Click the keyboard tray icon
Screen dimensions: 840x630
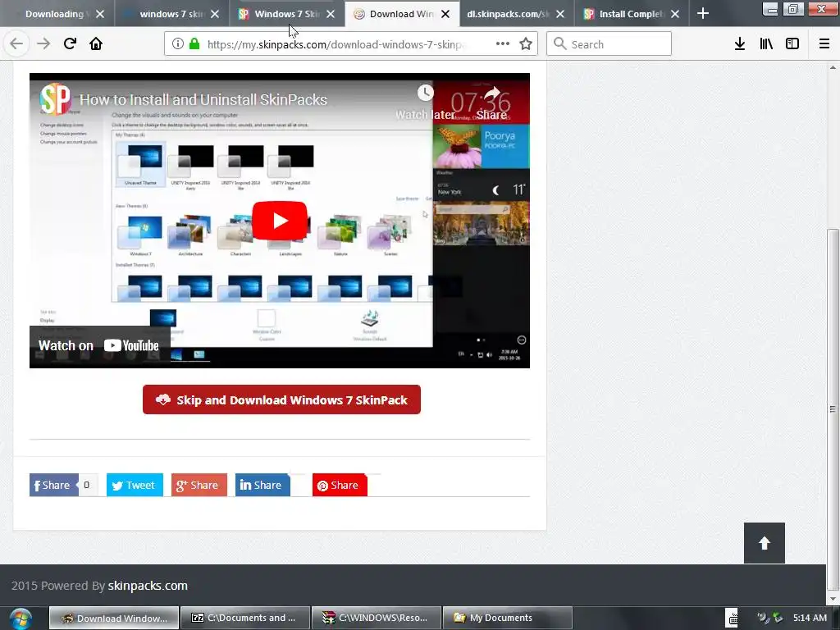[x=733, y=618]
